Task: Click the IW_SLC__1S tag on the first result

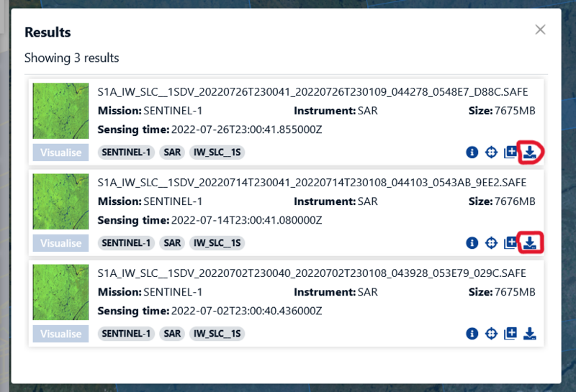Action: [x=217, y=152]
